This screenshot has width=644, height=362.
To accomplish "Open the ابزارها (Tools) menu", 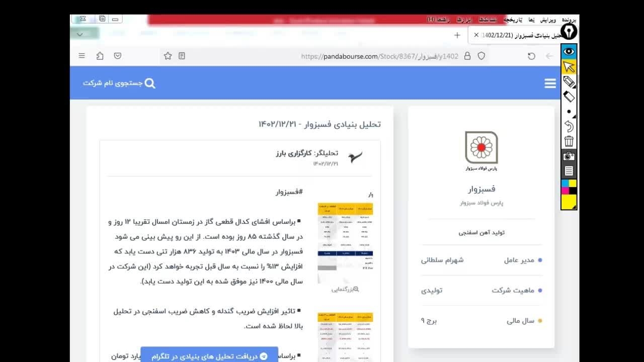I will [464, 20].
